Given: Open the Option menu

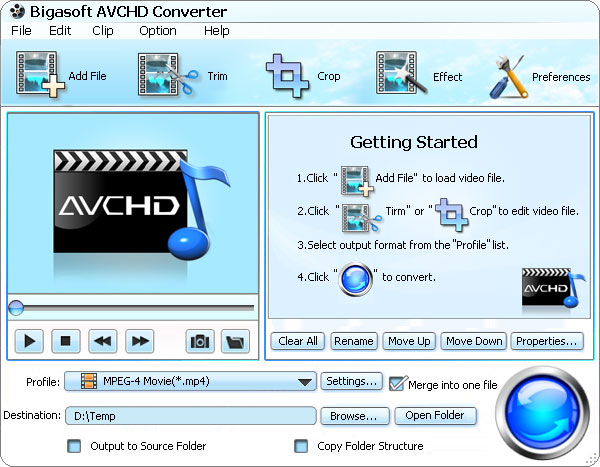Looking at the screenshot, I should (158, 31).
